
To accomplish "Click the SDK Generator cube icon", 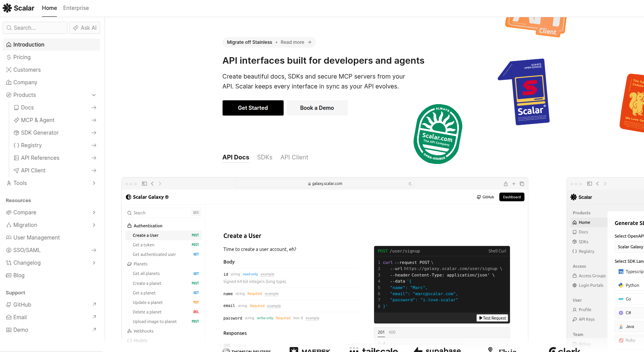I will (x=16, y=133).
